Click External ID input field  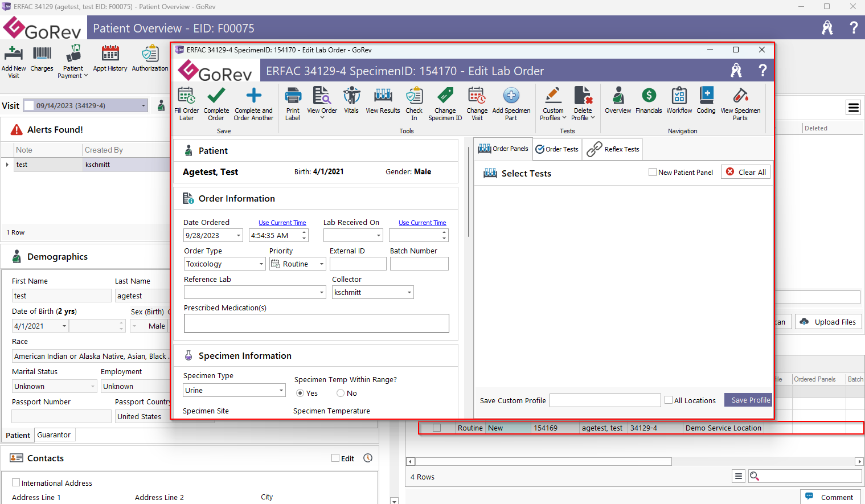click(358, 264)
